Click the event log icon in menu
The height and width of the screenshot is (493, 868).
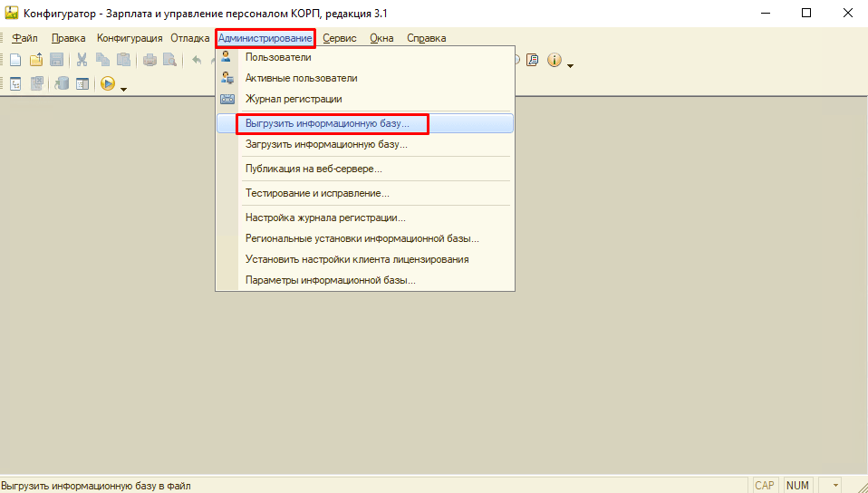pyautogui.click(x=227, y=99)
